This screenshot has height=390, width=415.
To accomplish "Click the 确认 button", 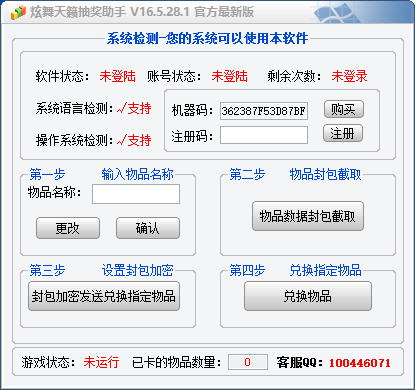I will tap(148, 228).
